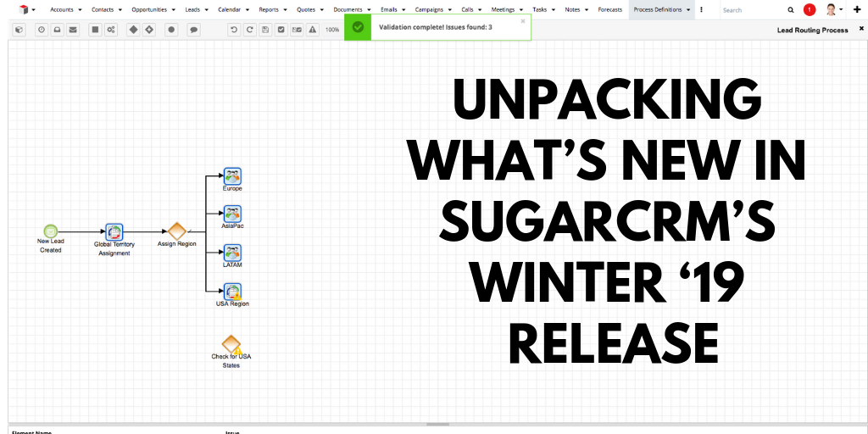Expand the Process Definitions dropdown arrow
The width and height of the screenshot is (868, 434).
[x=688, y=10]
